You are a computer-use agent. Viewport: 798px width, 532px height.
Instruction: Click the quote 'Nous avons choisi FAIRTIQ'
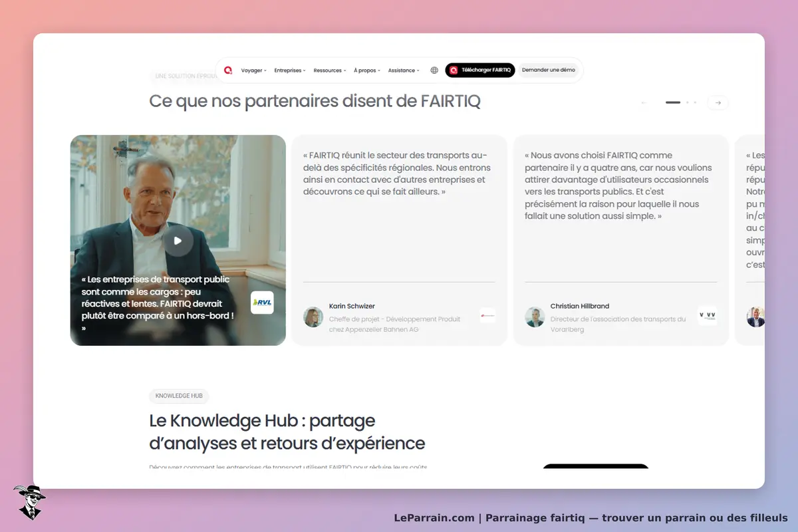618,186
